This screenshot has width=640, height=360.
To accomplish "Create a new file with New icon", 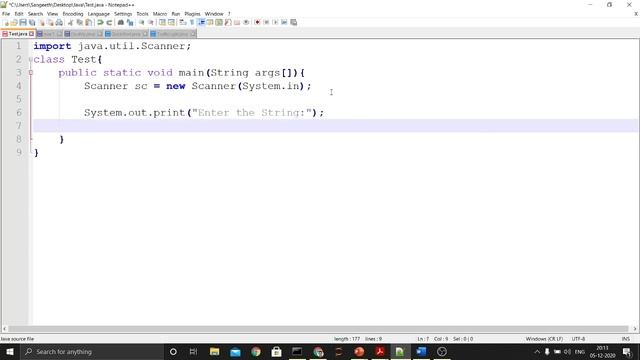I will pos(5,22).
